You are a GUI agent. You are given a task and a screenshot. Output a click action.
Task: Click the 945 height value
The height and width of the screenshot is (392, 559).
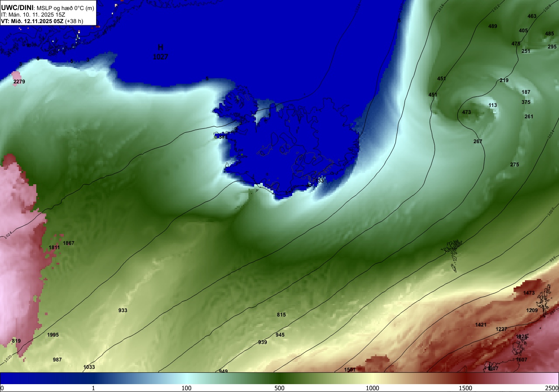(x=280, y=335)
